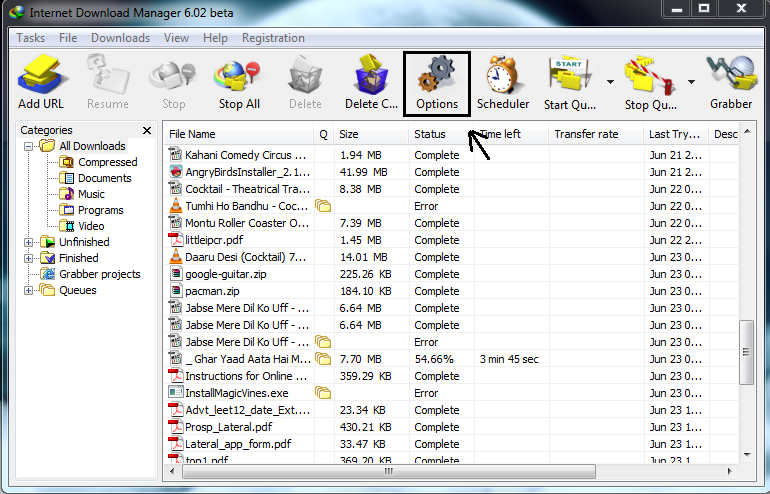Open the Grabber tool icon

[731, 74]
